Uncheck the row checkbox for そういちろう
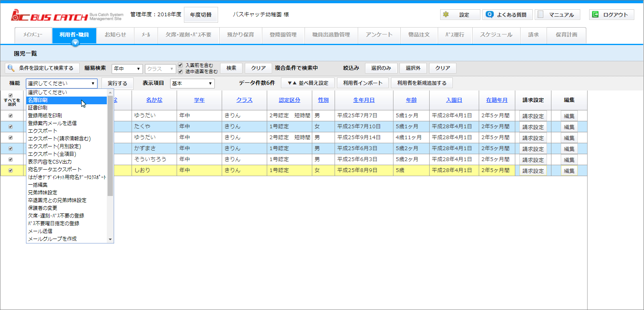This screenshot has width=644, height=310. [x=11, y=159]
